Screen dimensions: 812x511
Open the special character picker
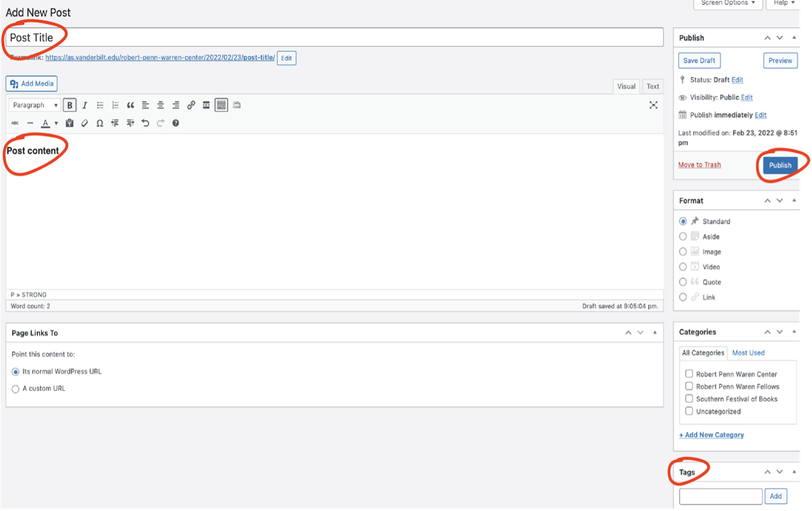pos(100,122)
